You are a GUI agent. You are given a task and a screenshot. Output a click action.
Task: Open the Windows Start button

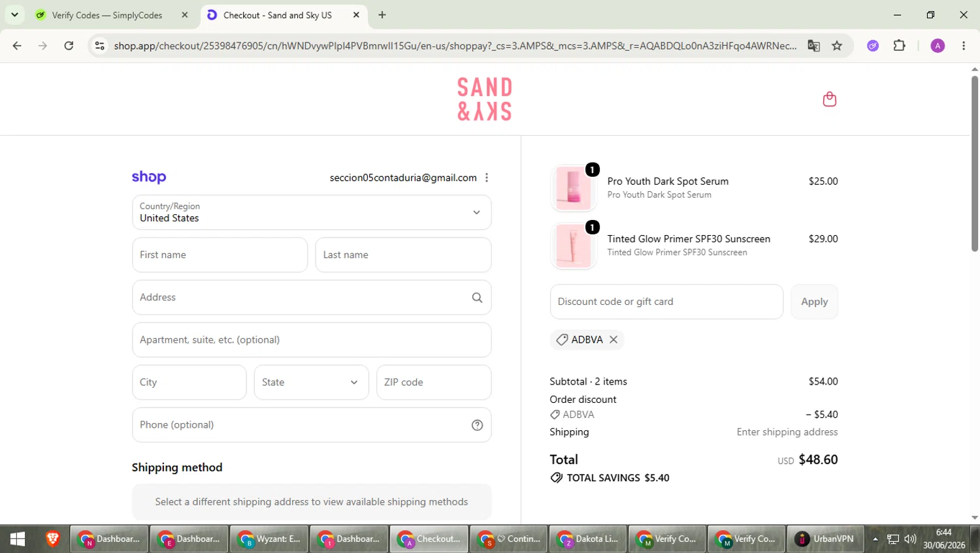click(x=18, y=539)
